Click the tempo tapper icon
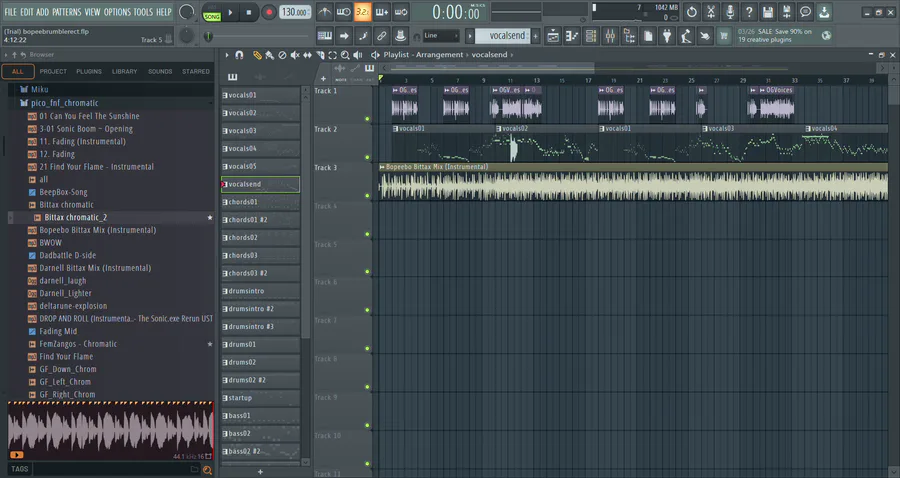The width and height of the screenshot is (900, 478). click(x=686, y=36)
